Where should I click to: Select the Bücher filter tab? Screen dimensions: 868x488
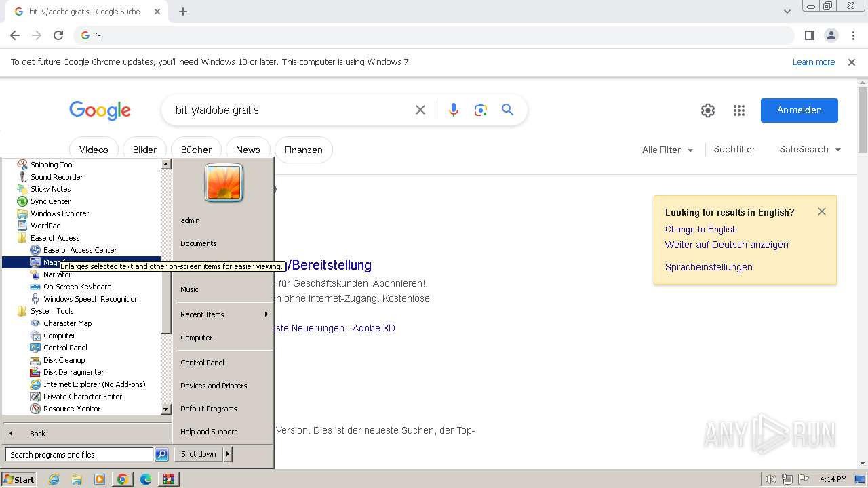pos(197,150)
